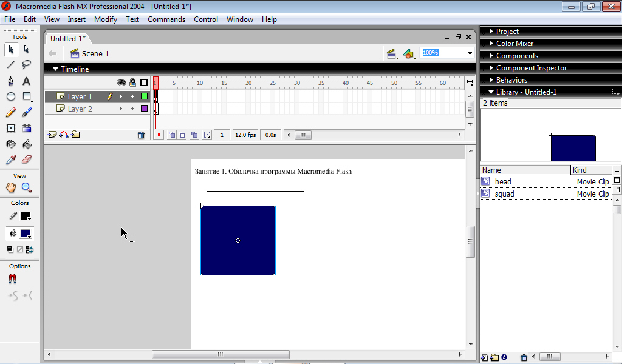
Task: Select the Pen tool
Action: pos(11,81)
